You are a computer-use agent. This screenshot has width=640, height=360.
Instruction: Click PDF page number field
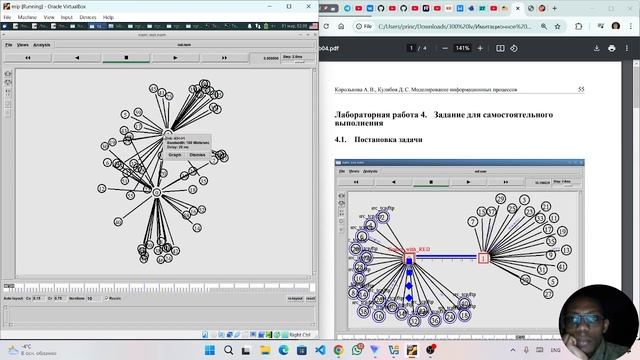point(411,48)
